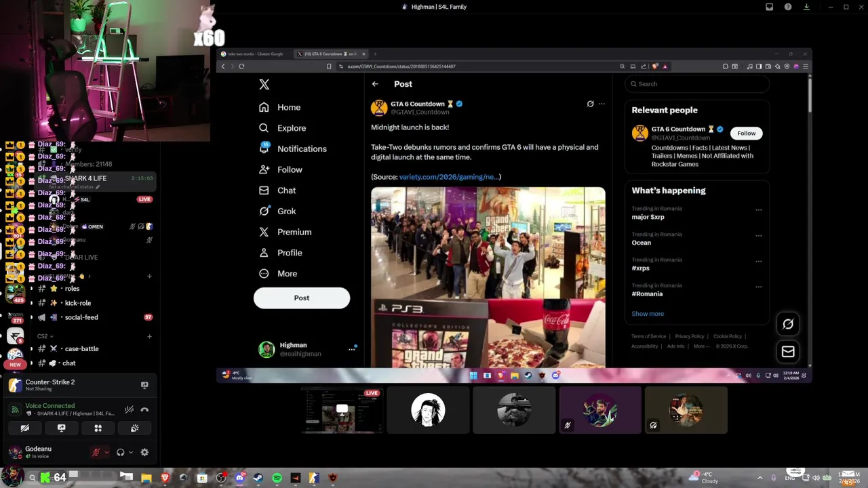Close the GTA 6 Countdown browser tab
This screenshot has height=488, width=868.
pos(363,54)
